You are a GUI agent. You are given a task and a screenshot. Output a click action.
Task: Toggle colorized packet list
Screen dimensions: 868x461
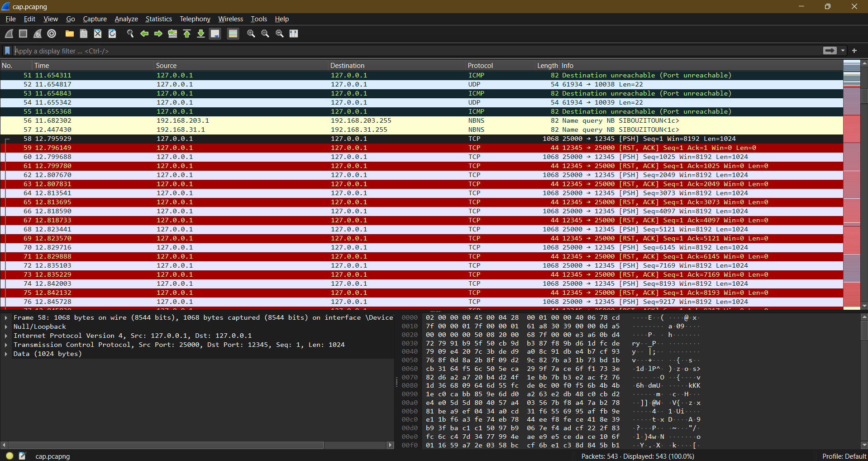pyautogui.click(x=232, y=34)
